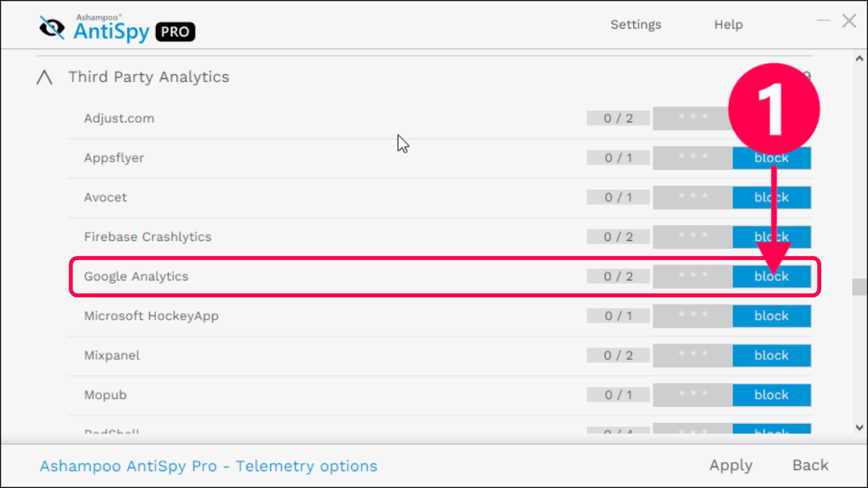Block Mopub analytics

pos(772,394)
